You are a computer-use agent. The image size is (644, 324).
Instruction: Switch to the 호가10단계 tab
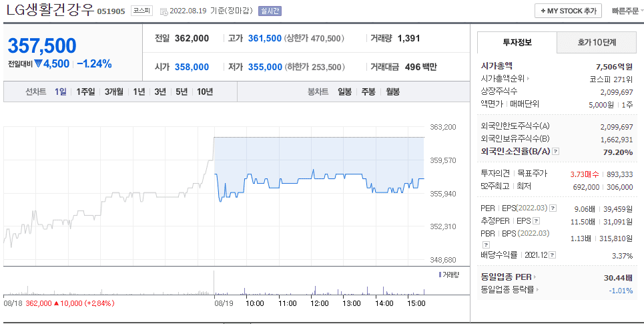597,42
